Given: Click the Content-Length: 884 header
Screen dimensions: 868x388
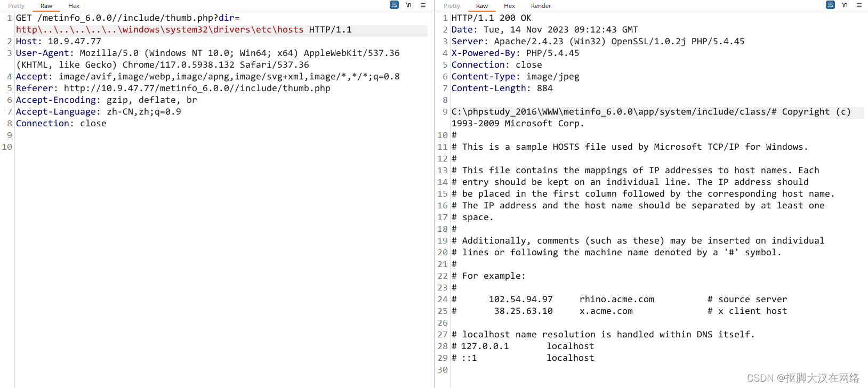Looking at the screenshot, I should [502, 88].
